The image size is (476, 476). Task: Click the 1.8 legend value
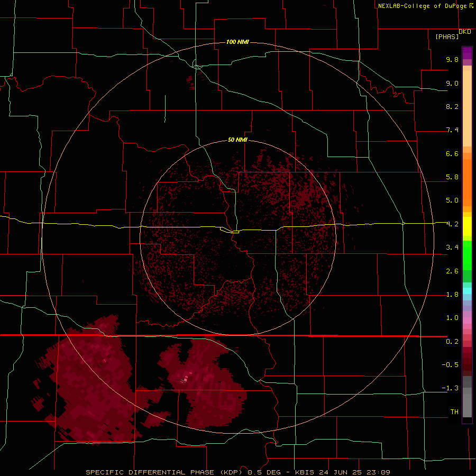click(452, 295)
